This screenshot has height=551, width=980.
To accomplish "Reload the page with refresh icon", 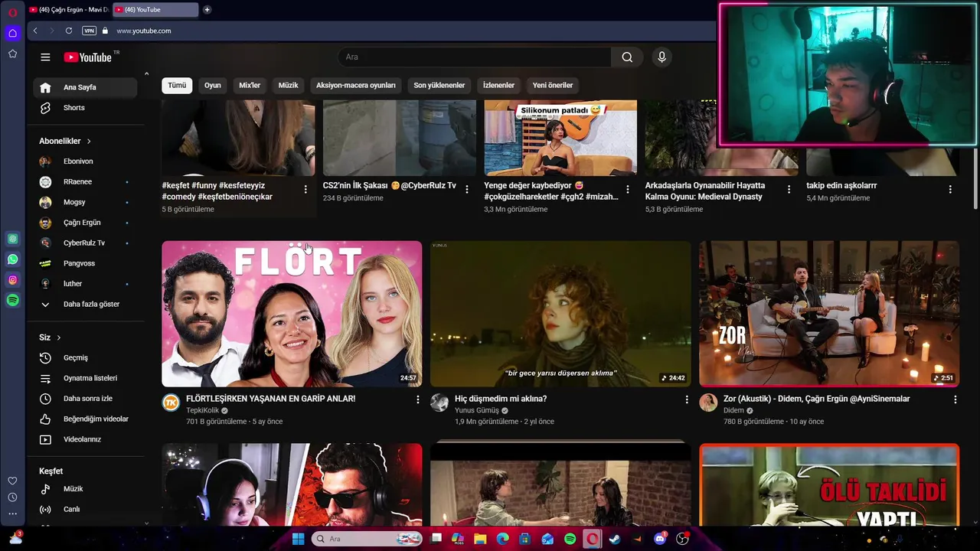I will (69, 31).
